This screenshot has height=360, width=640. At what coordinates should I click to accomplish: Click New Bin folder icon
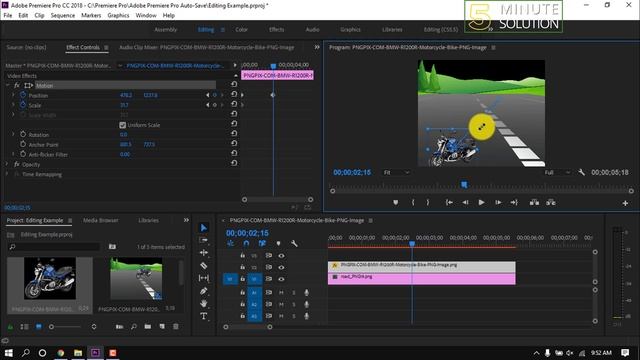tap(147, 327)
